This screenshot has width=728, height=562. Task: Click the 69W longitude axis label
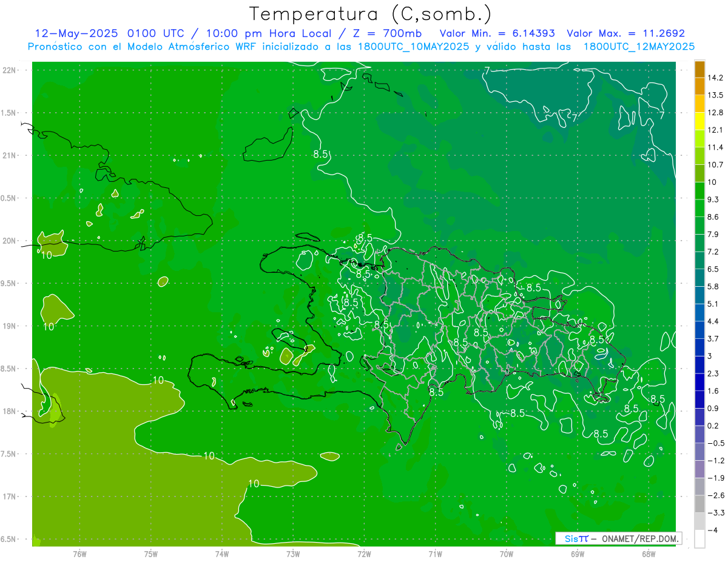coord(578,554)
